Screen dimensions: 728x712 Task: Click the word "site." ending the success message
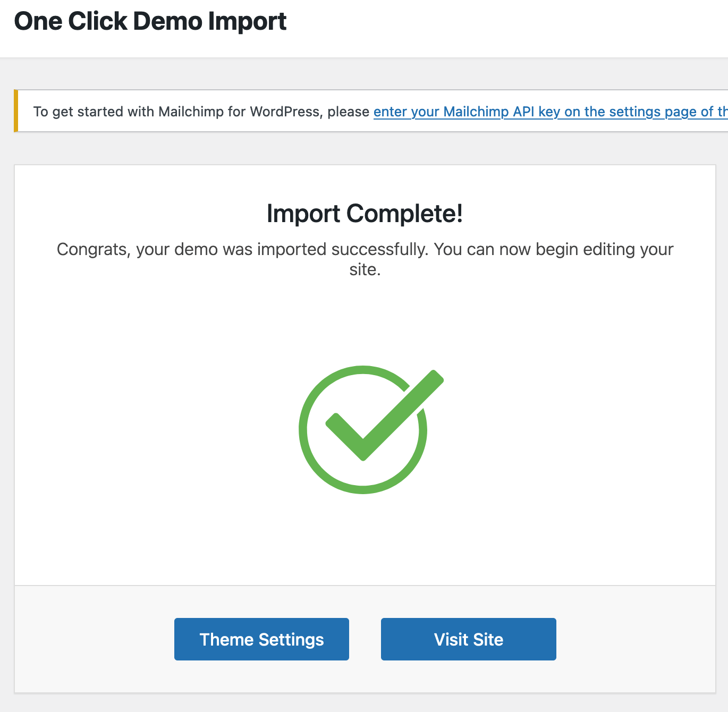click(x=365, y=270)
